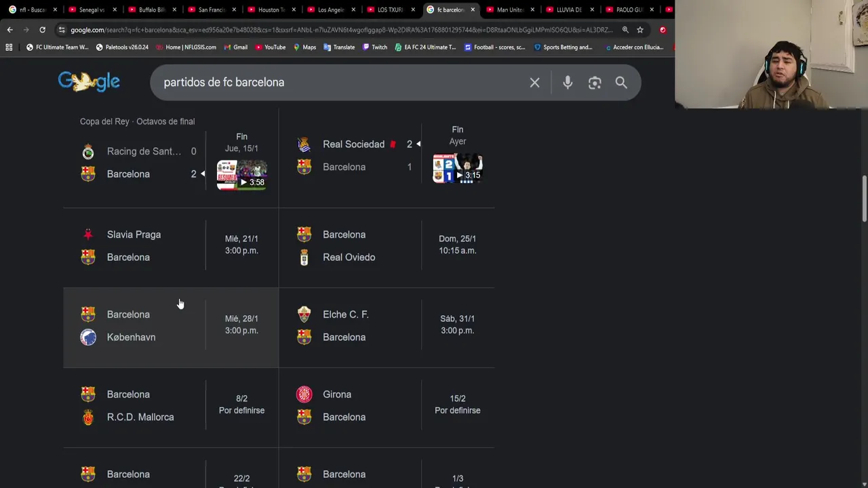The width and height of the screenshot is (868, 488).
Task: Click the Real Sociedad club crest
Action: point(304,144)
